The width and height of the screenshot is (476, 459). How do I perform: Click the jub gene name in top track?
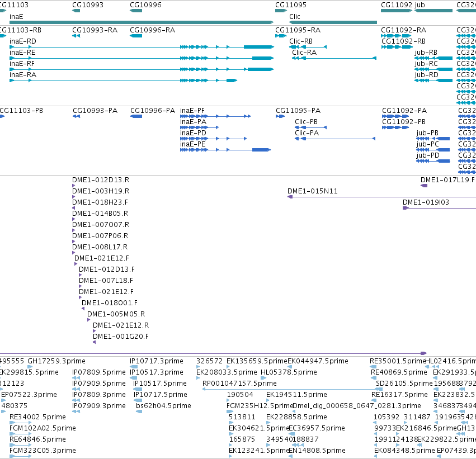(x=420, y=5)
